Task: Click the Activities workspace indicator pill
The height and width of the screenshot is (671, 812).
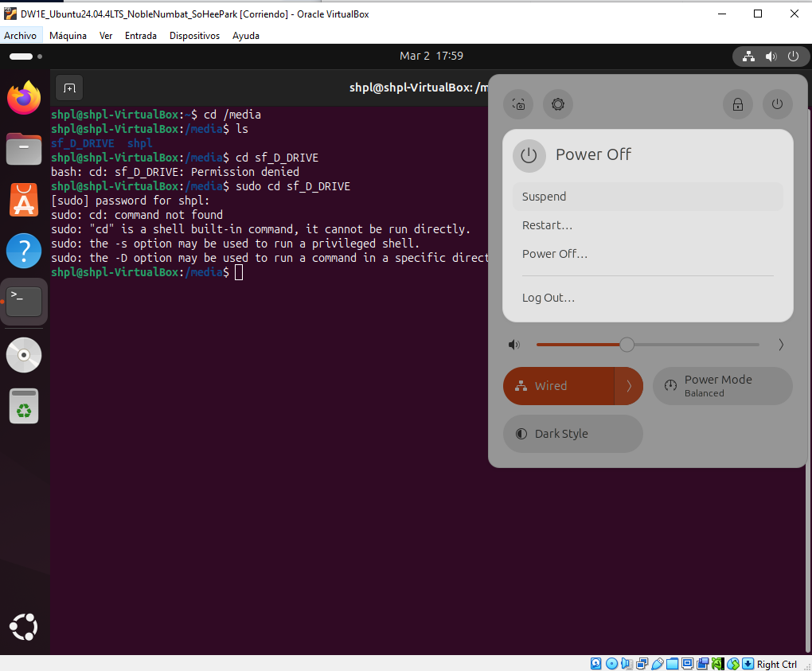Action: click(x=21, y=57)
